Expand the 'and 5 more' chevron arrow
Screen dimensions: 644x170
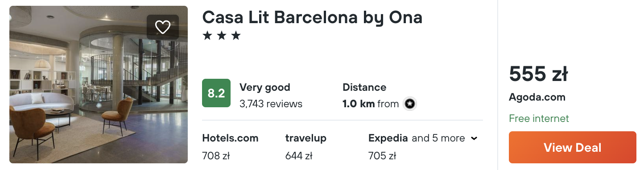pos(474,138)
